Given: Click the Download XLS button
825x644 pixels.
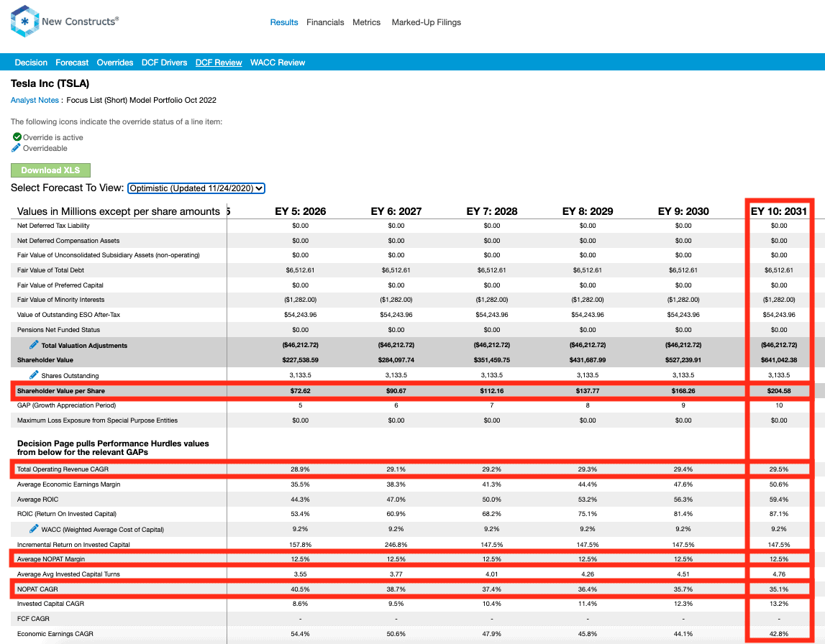Looking at the screenshot, I should [x=50, y=170].
